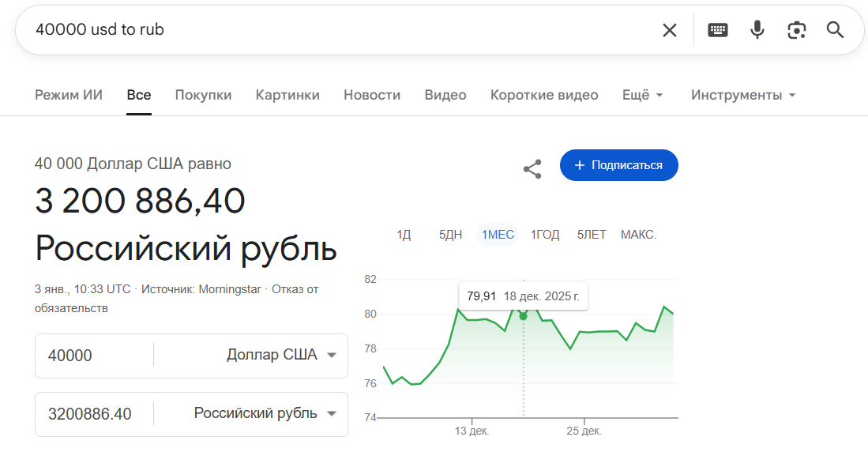The height and width of the screenshot is (452, 868).
Task: Switch chart to 1ГОД range
Action: point(545,235)
